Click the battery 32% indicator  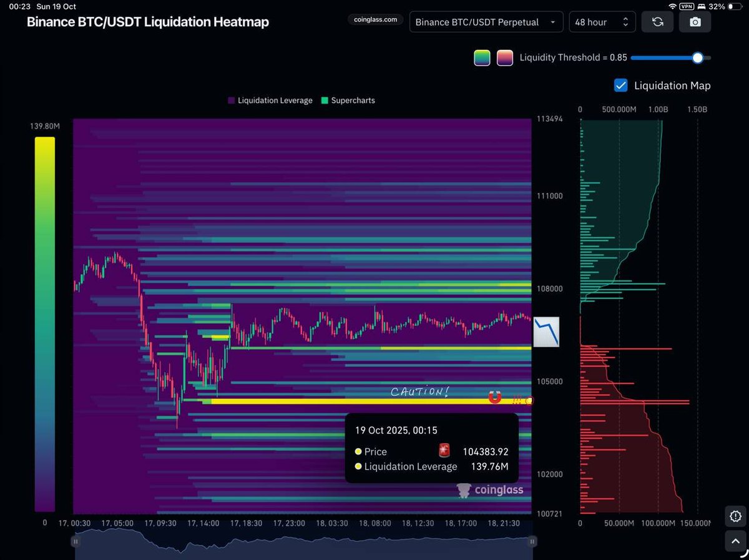pos(725,6)
